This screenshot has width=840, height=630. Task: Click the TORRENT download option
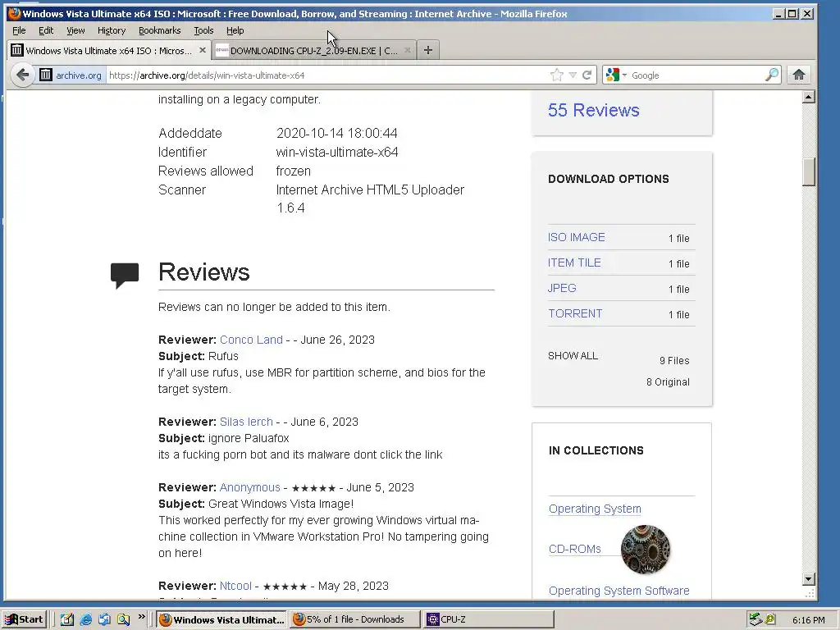tap(575, 313)
